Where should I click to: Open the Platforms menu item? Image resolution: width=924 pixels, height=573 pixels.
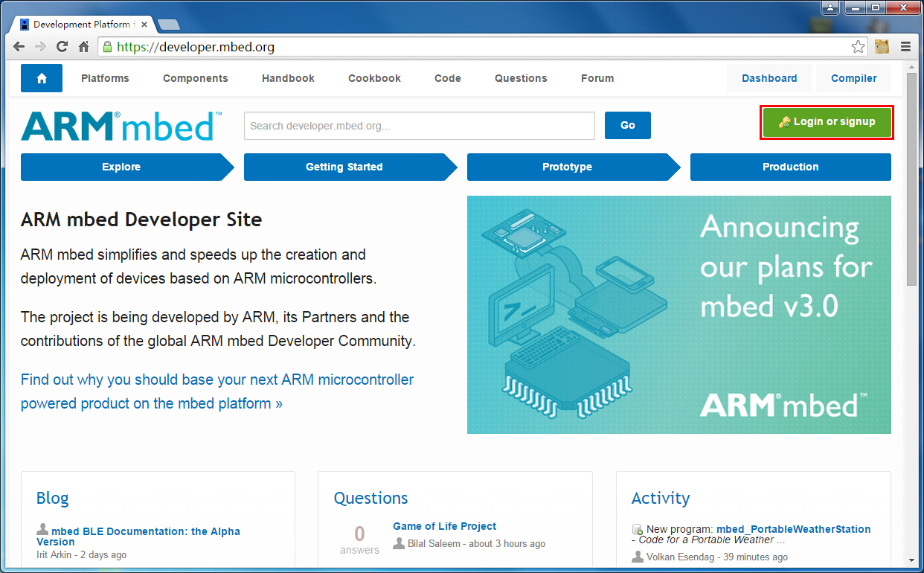[105, 78]
